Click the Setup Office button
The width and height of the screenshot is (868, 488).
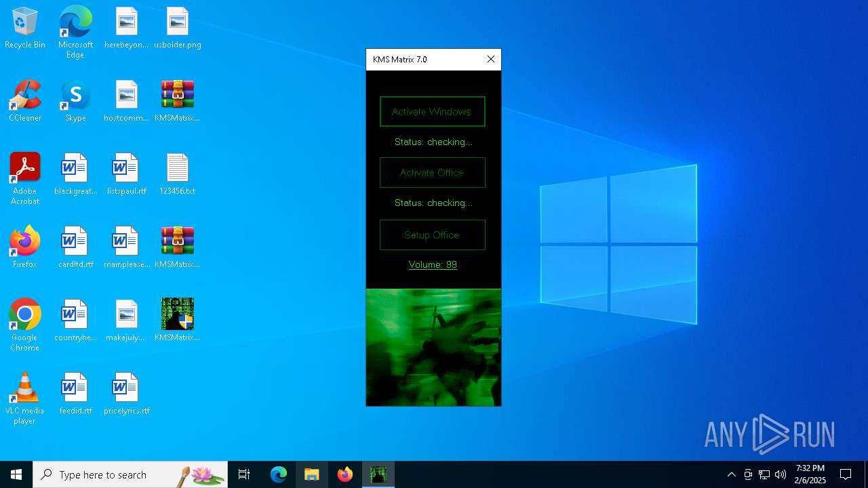point(433,235)
